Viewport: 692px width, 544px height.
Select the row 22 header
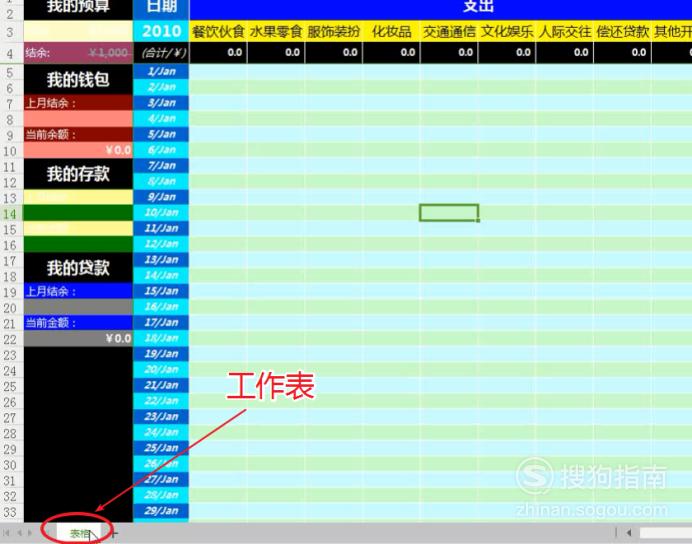click(11, 339)
